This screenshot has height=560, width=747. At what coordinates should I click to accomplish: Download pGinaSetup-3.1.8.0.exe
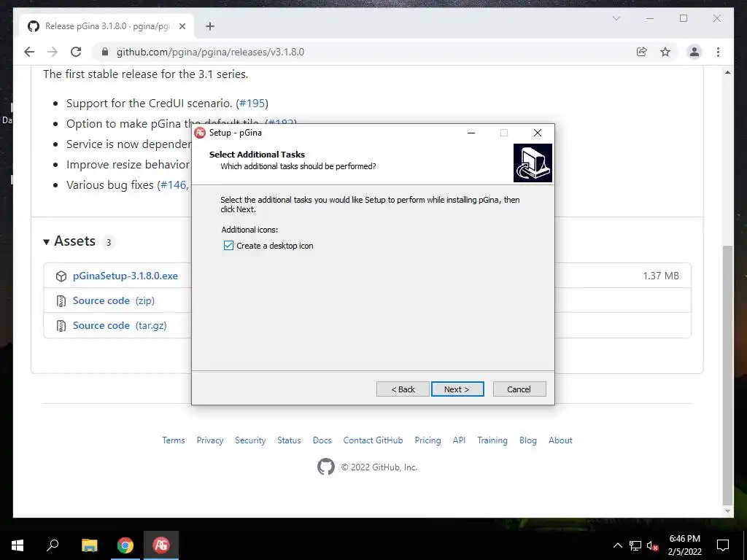[125, 276]
